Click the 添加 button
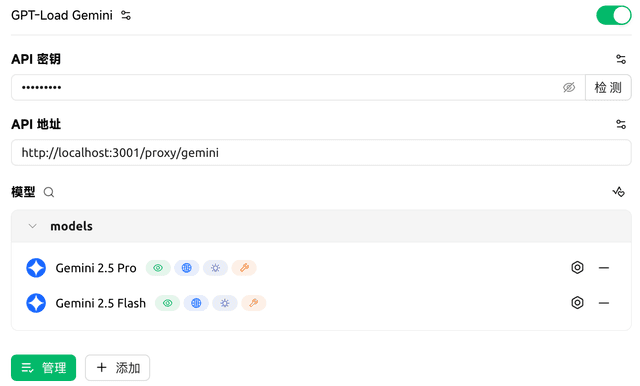 [x=118, y=368]
